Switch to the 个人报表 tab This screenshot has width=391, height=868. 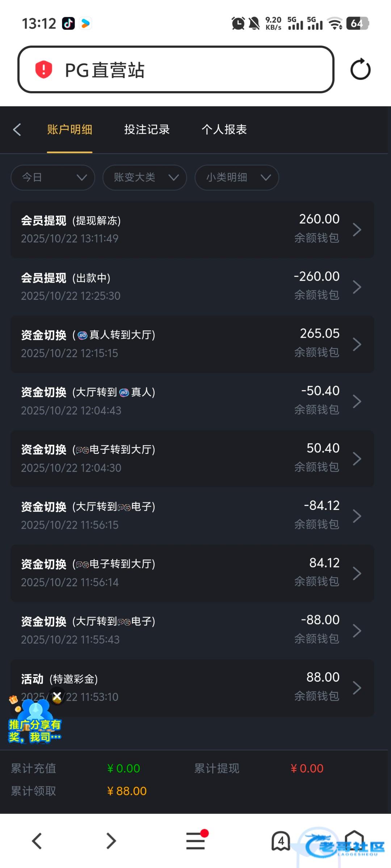point(224,129)
